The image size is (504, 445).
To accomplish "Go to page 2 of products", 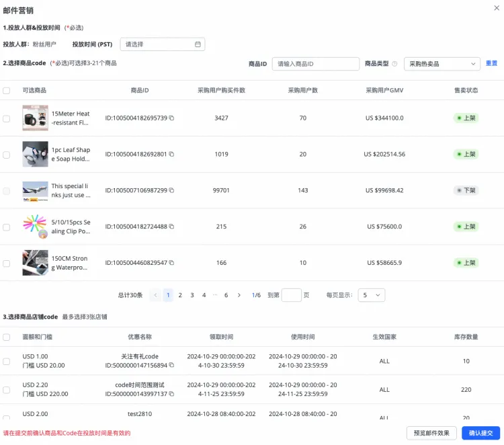I will coord(180,295).
